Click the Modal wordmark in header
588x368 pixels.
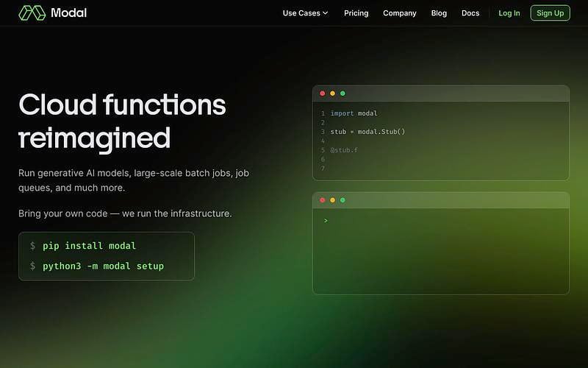[68, 13]
